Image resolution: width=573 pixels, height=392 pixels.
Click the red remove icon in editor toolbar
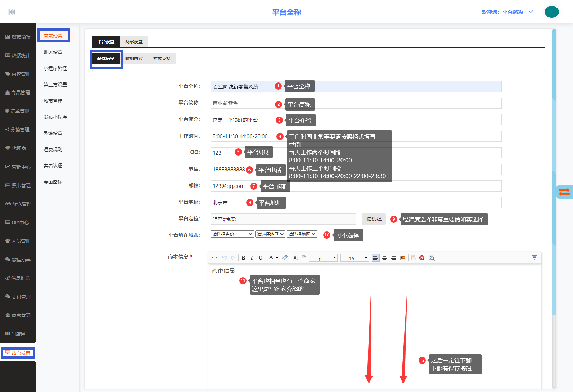422,258
